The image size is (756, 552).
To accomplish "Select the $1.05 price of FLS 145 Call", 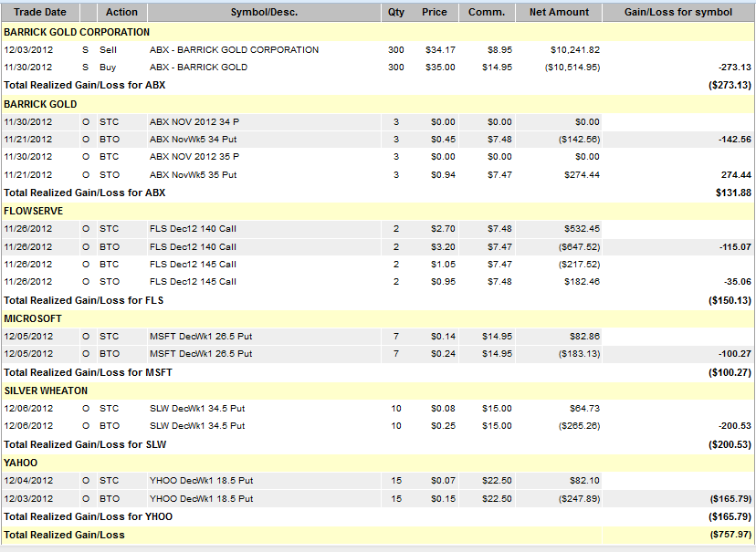I will (x=443, y=265).
